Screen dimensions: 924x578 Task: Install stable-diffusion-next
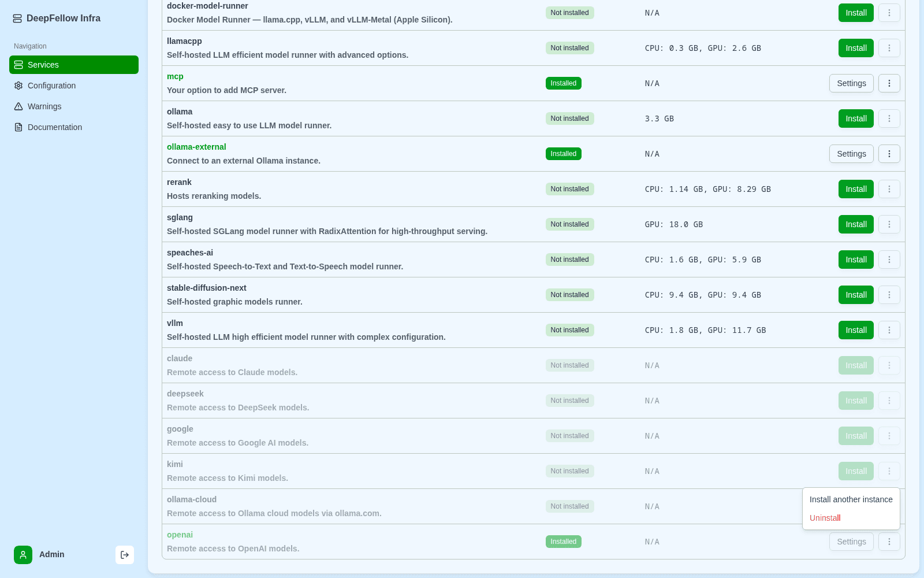click(x=856, y=295)
